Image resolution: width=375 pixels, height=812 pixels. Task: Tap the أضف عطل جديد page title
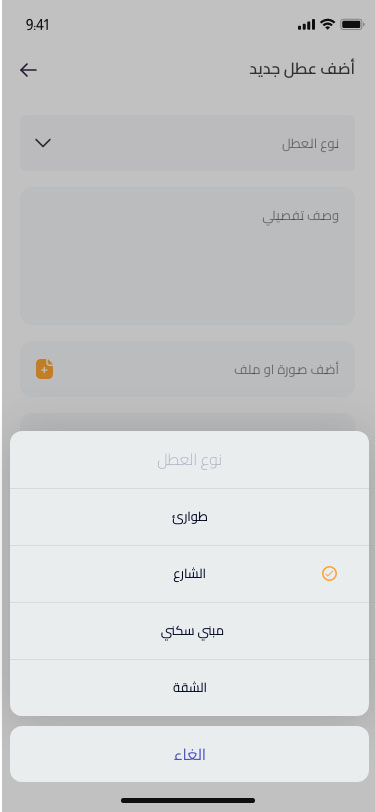point(302,69)
